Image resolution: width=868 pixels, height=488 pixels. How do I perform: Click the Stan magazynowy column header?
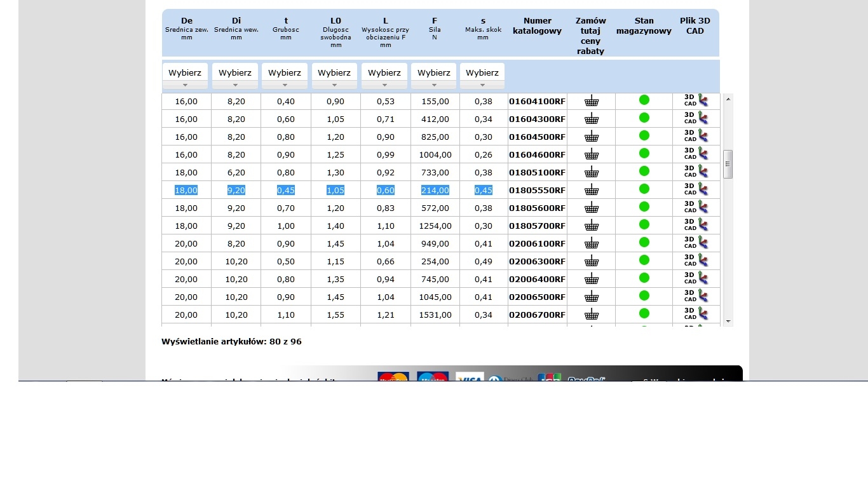(x=644, y=26)
